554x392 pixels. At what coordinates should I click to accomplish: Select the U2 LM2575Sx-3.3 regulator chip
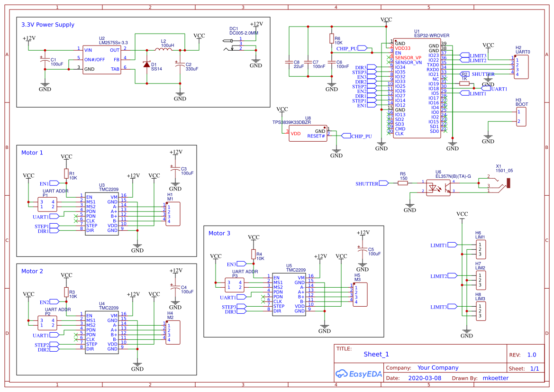click(102, 60)
